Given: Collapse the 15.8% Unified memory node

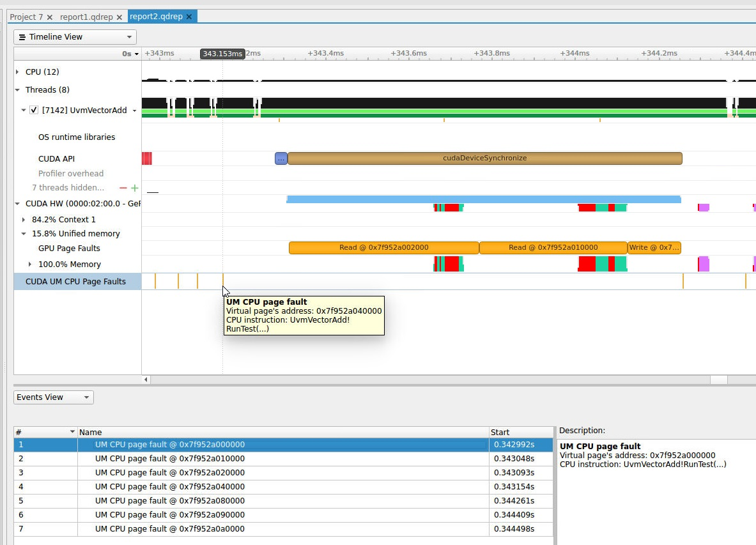Looking at the screenshot, I should click(x=24, y=234).
